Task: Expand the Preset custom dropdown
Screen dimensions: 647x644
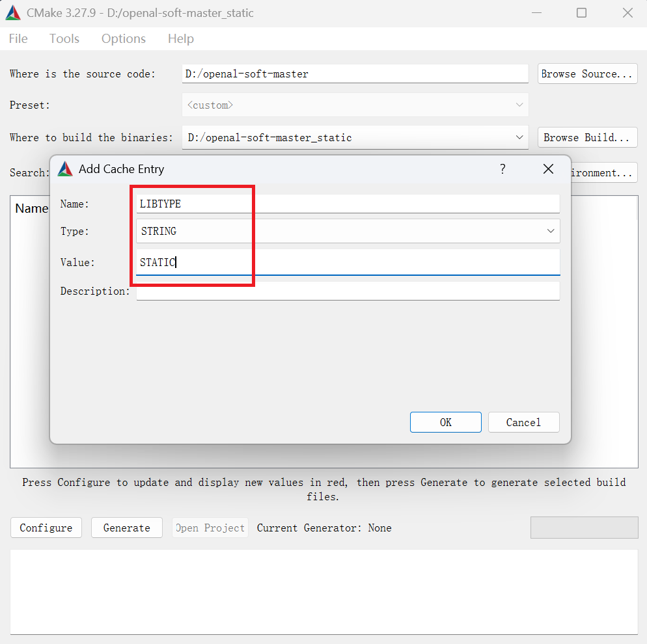Action: click(355, 105)
